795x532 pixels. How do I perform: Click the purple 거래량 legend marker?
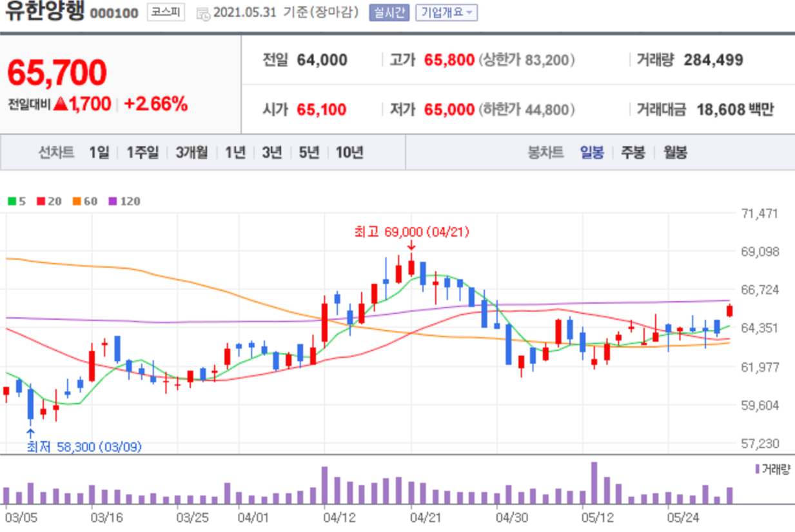[x=756, y=469]
